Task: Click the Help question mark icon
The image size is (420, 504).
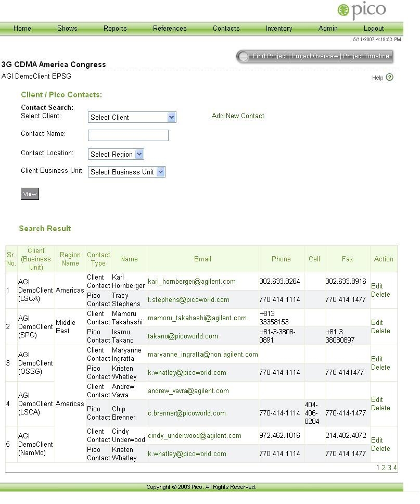Action: click(389, 78)
